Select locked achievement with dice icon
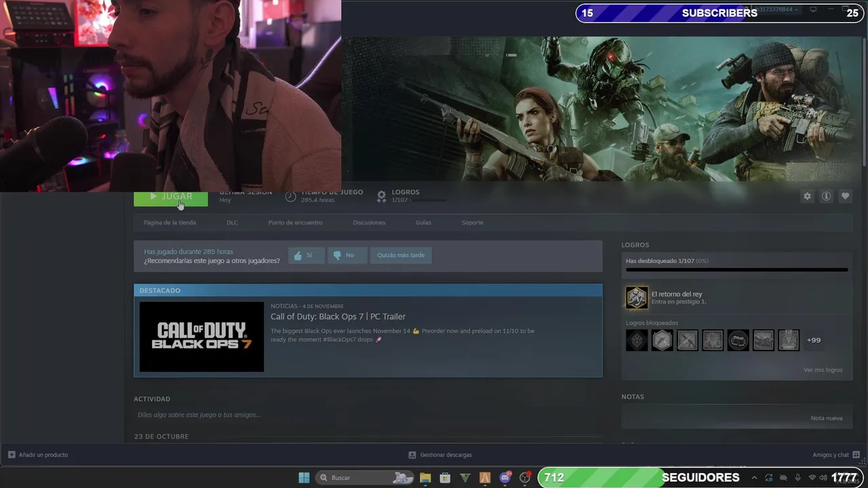Viewport: 868px width, 488px height. coord(637,340)
